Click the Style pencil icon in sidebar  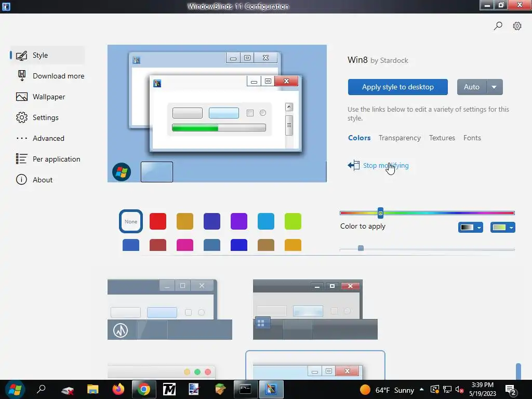coord(21,55)
